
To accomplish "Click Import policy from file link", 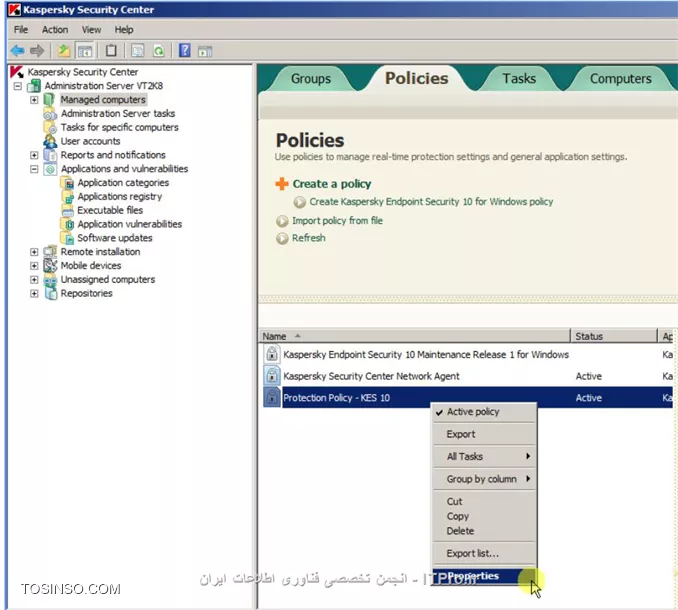I will tap(337, 220).
